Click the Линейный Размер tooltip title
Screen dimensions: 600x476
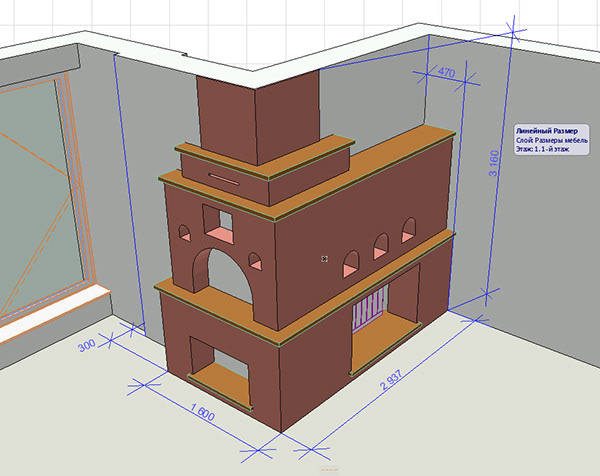coord(546,131)
